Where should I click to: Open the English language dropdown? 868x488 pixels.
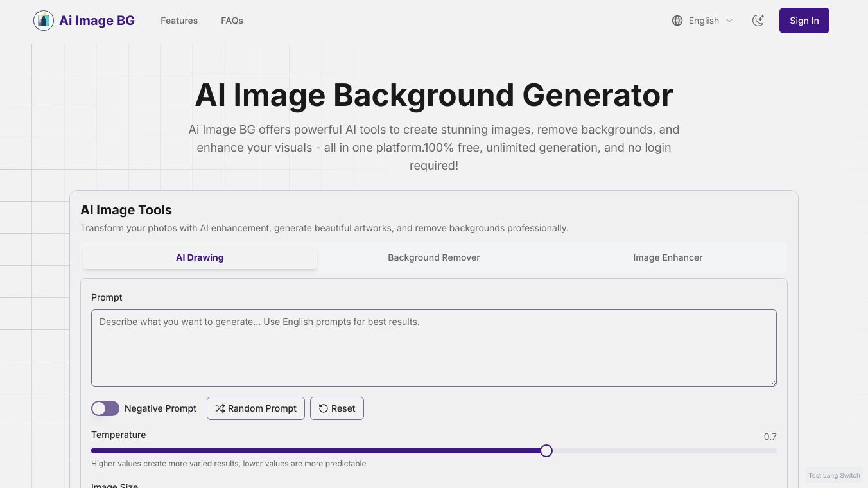pos(703,21)
